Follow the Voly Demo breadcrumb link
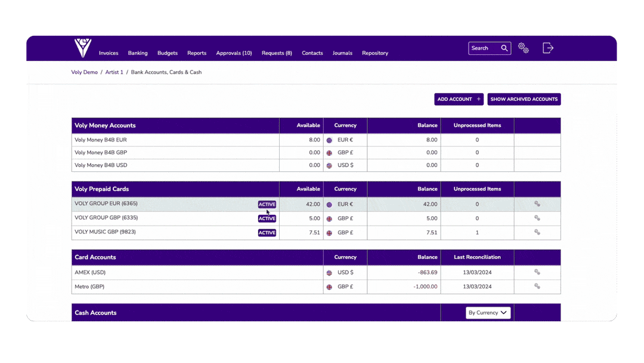The height and width of the screenshot is (363, 644). [84, 72]
